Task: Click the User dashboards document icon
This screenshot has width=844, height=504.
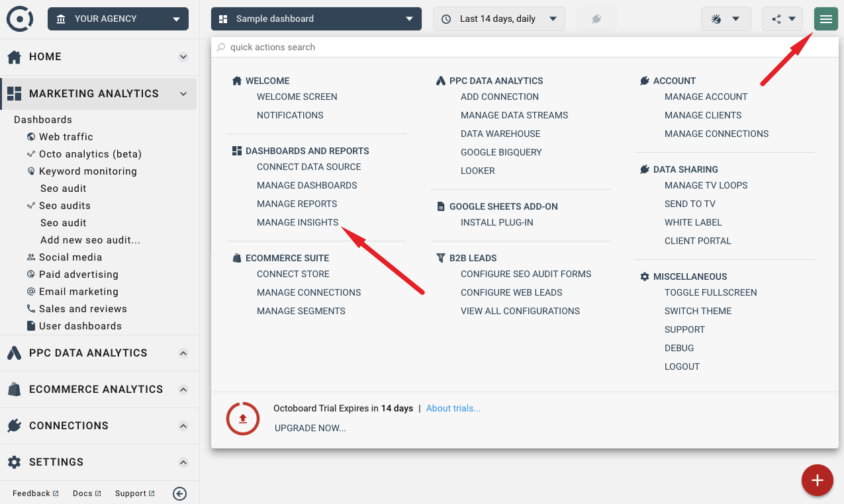Action: (x=31, y=326)
